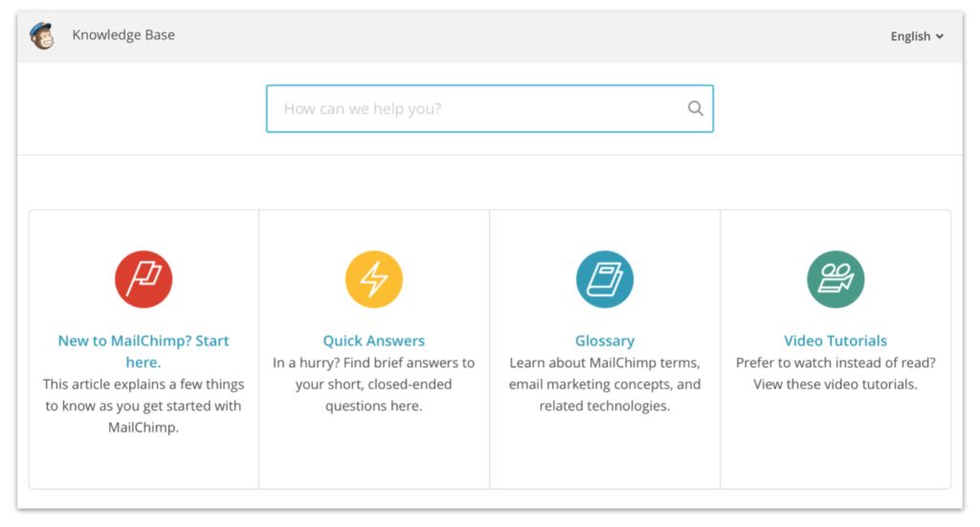Click the red flag Start Here icon
Image resolution: width=980 pixels, height=527 pixels.
[144, 279]
